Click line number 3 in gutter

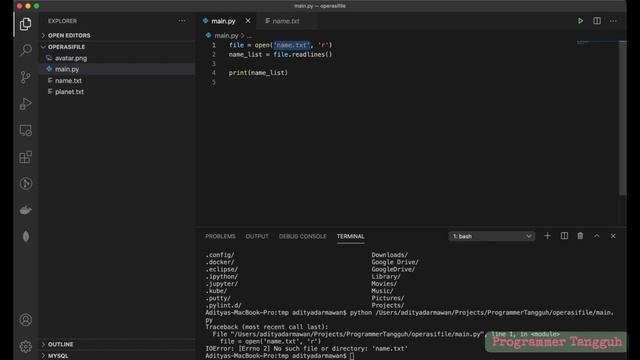pos(213,64)
